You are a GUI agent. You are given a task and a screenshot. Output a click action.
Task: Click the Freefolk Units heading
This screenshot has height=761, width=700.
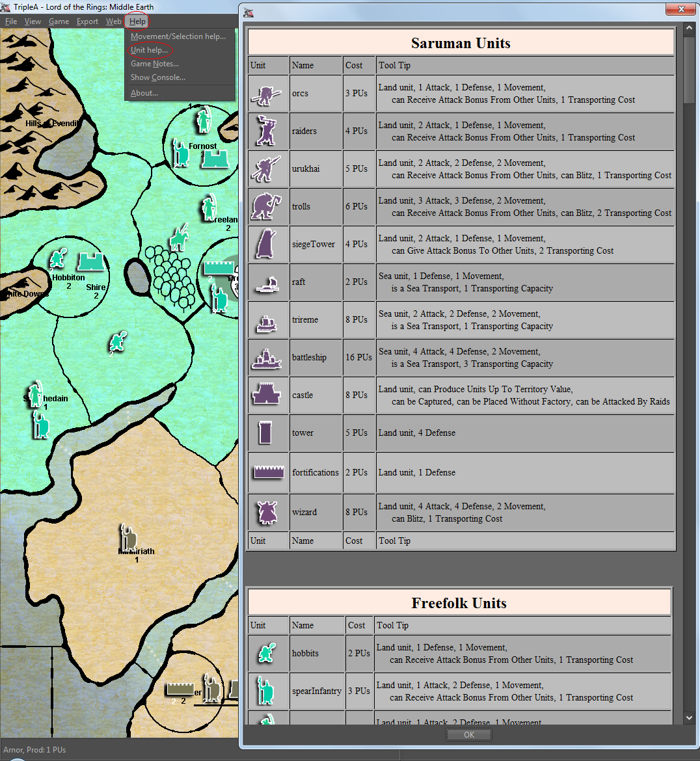point(459,603)
